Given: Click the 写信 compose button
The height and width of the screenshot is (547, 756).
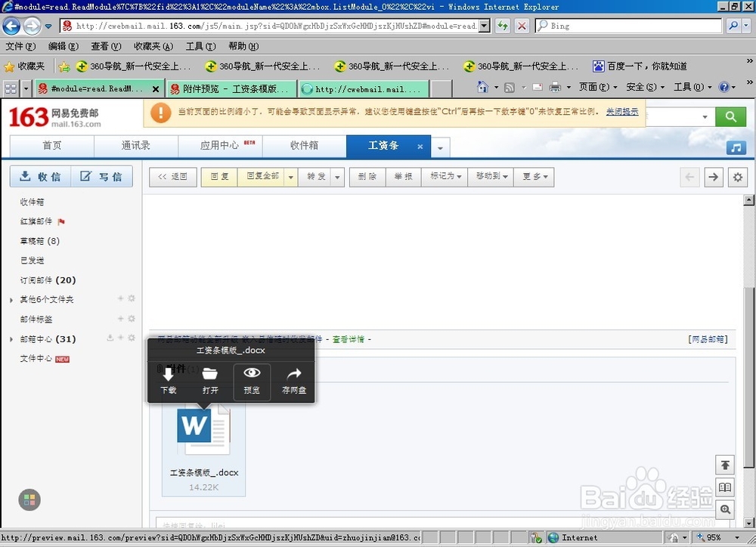Looking at the screenshot, I should click(x=102, y=176).
